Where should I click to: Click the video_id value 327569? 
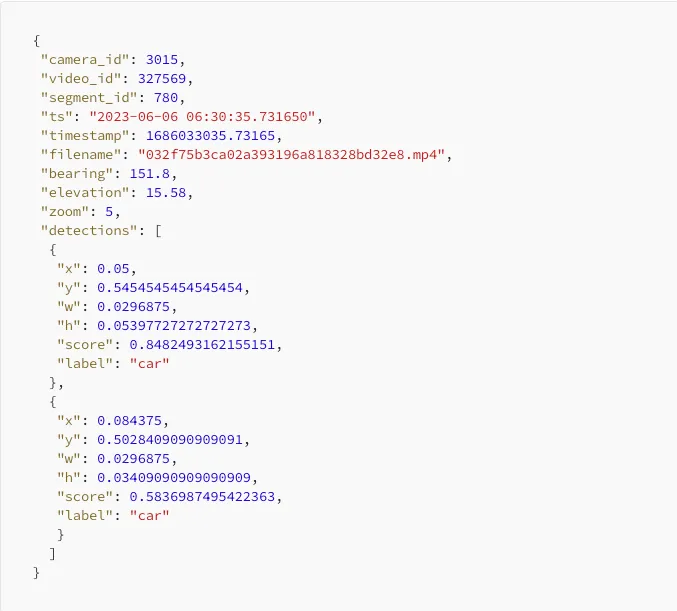[x=162, y=79]
